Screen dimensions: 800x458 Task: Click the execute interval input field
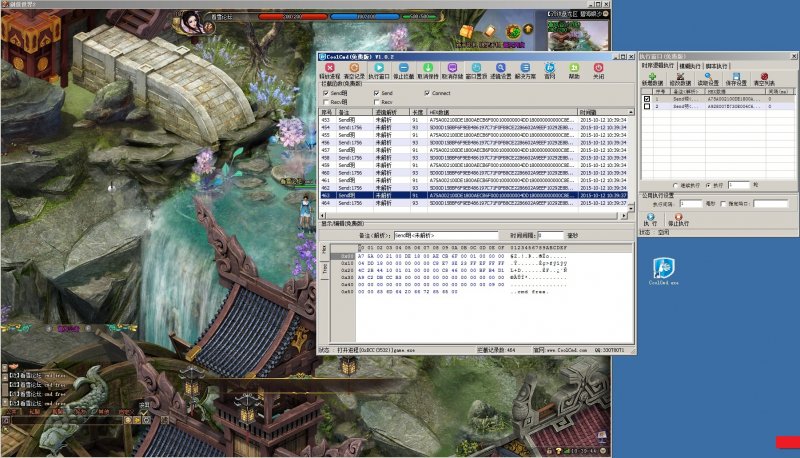click(x=690, y=203)
